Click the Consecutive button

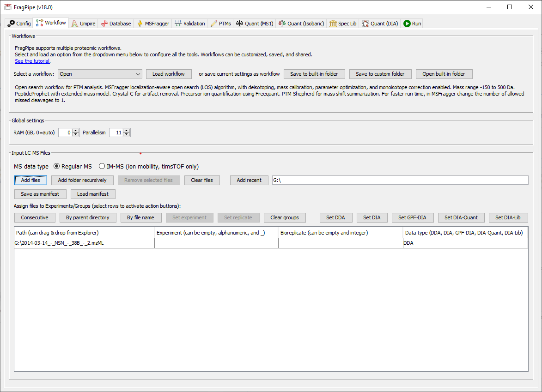click(x=35, y=217)
